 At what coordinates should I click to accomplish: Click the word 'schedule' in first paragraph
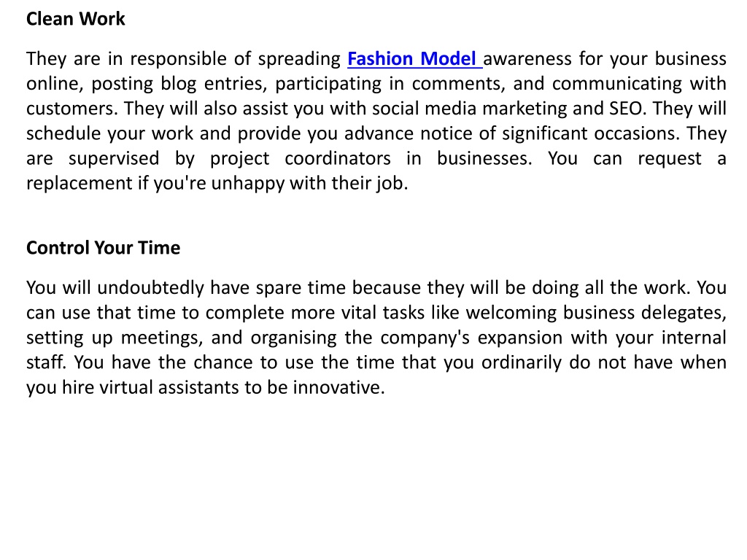click(64, 133)
